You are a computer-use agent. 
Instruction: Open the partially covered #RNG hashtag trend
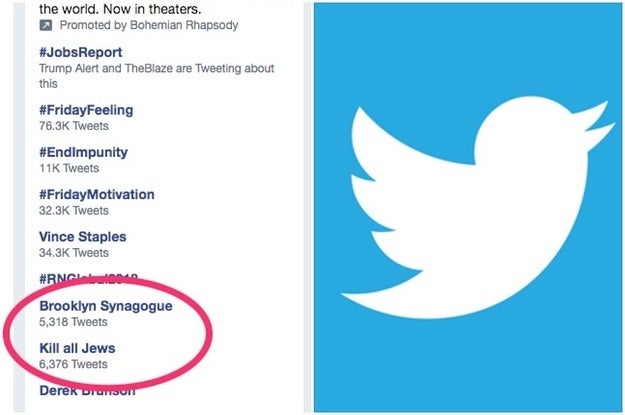(88, 278)
